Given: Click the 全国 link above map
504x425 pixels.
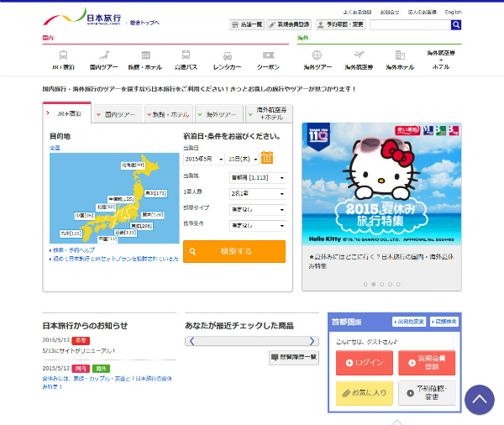Looking at the screenshot, I should pos(55,148).
